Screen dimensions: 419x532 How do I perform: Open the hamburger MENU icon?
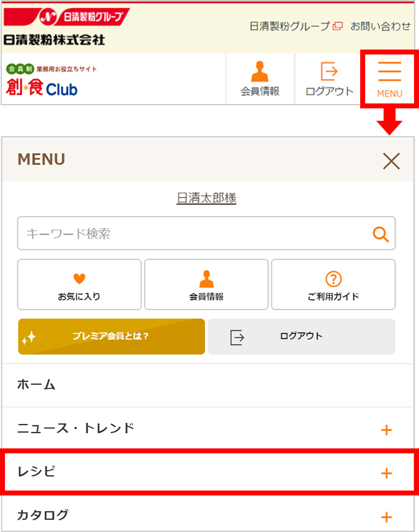389,79
